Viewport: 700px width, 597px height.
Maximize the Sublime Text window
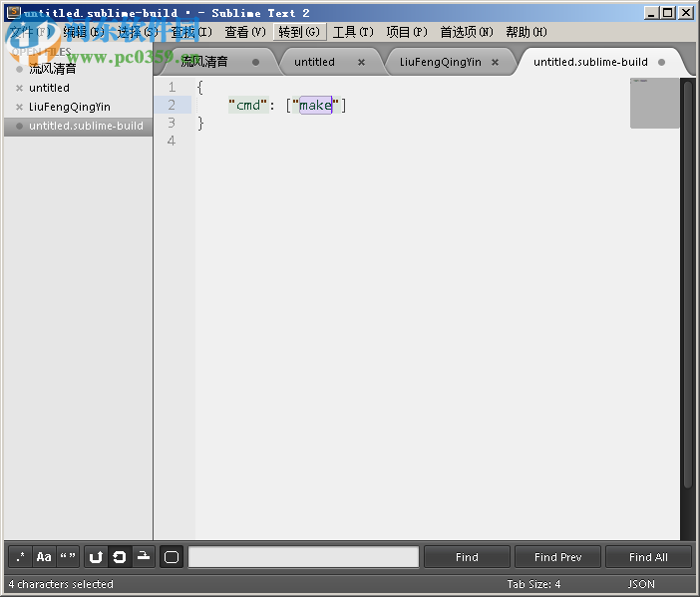668,13
